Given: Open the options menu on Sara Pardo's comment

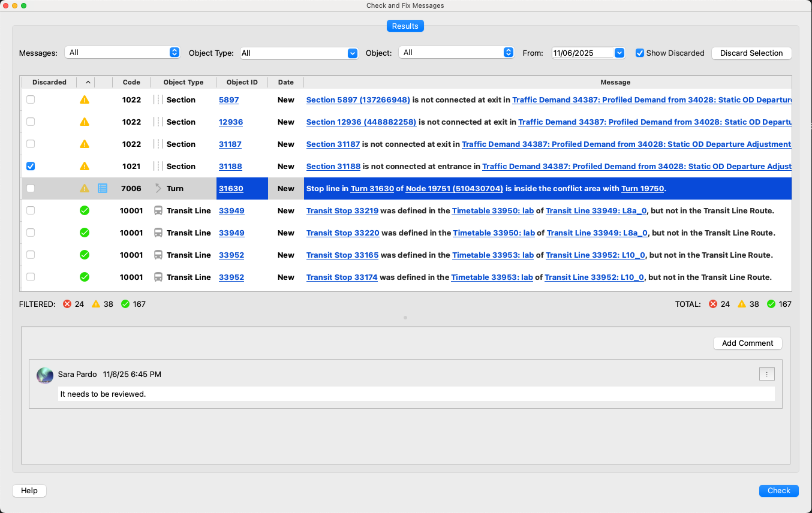Looking at the screenshot, I should [767, 374].
